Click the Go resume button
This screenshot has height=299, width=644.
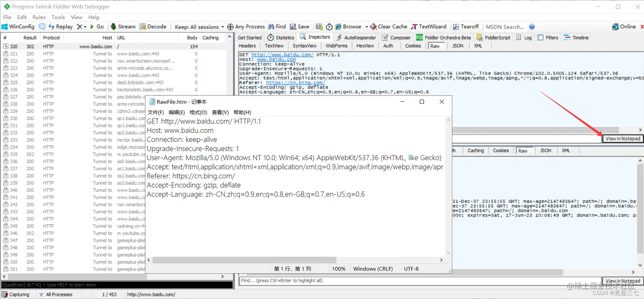(97, 26)
